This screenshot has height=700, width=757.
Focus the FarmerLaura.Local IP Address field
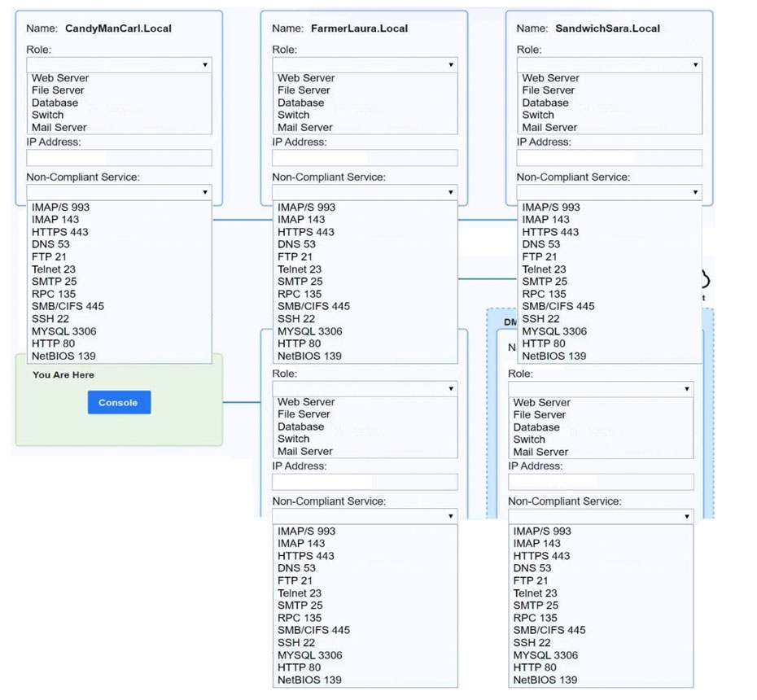[x=365, y=158]
